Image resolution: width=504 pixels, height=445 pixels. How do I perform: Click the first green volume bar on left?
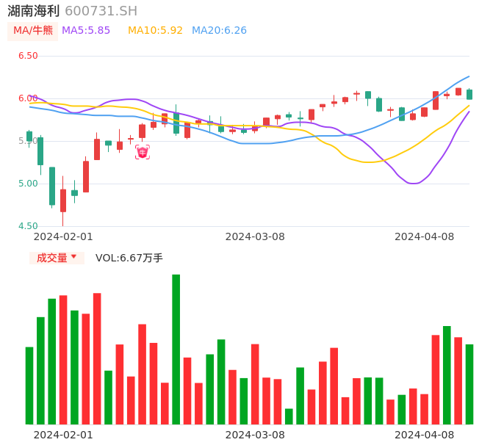[29, 386]
